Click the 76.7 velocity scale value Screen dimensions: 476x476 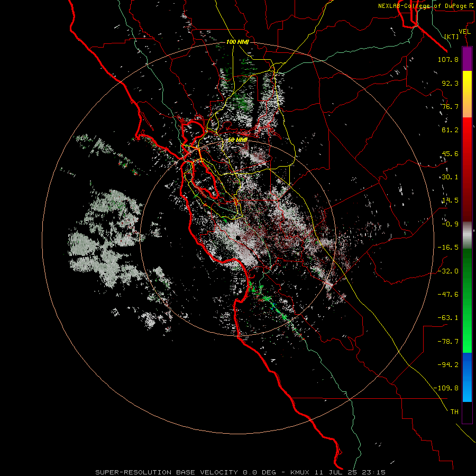(x=450, y=106)
